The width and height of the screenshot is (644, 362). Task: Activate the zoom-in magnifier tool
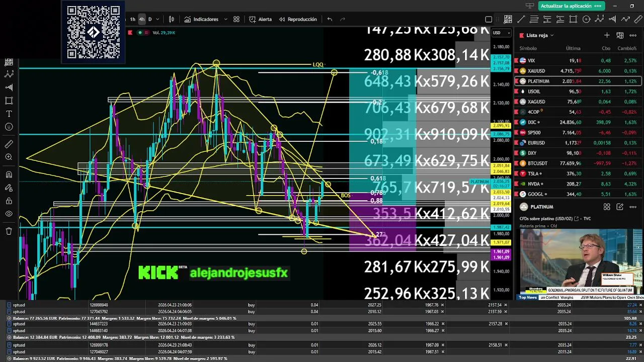(9, 157)
